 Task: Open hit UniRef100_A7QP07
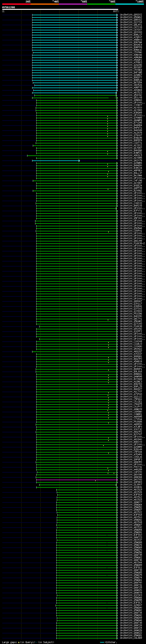click(x=131, y=37)
